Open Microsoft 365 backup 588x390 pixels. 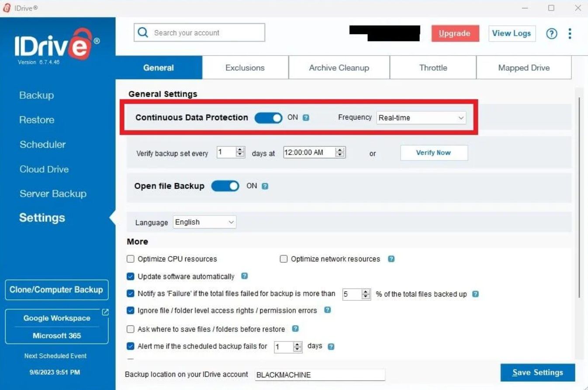click(x=57, y=335)
